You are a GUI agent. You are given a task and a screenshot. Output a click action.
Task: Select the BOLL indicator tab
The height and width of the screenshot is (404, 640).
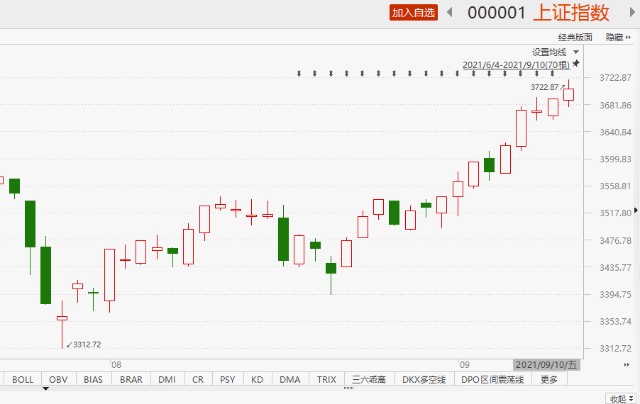pos(23,380)
